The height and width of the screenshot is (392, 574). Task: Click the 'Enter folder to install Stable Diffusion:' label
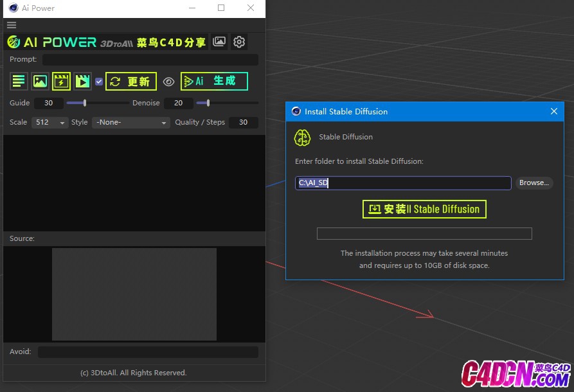(359, 161)
